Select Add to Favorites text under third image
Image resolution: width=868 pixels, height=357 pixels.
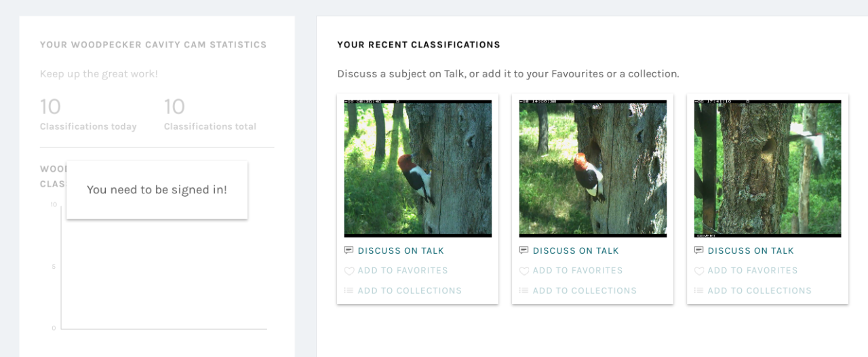pyautogui.click(x=753, y=270)
